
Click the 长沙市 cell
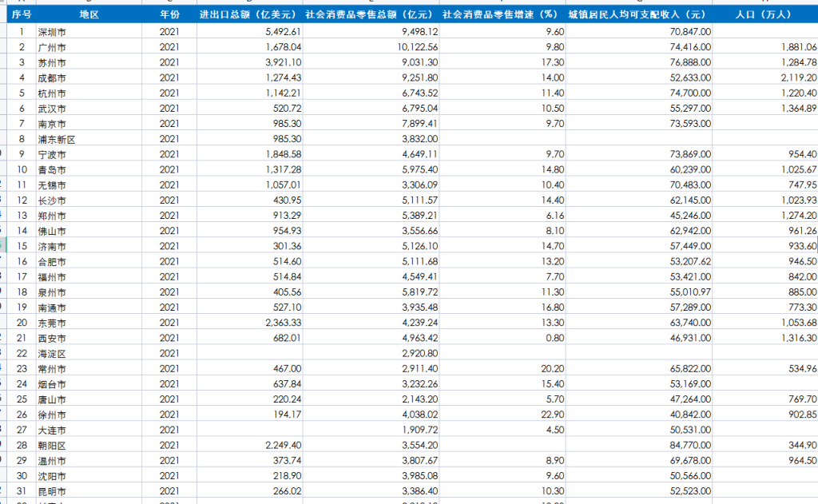(89, 200)
